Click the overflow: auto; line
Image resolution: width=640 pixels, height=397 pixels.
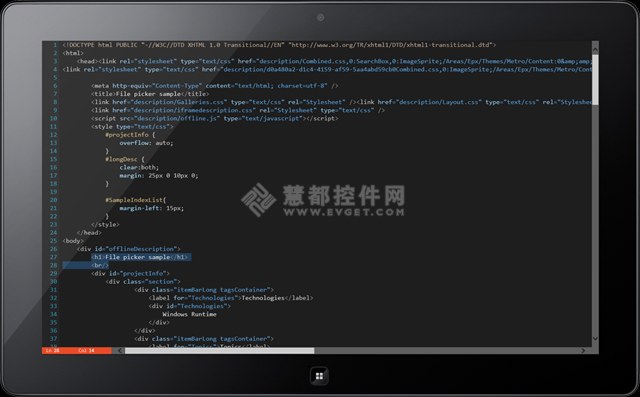pos(146,143)
